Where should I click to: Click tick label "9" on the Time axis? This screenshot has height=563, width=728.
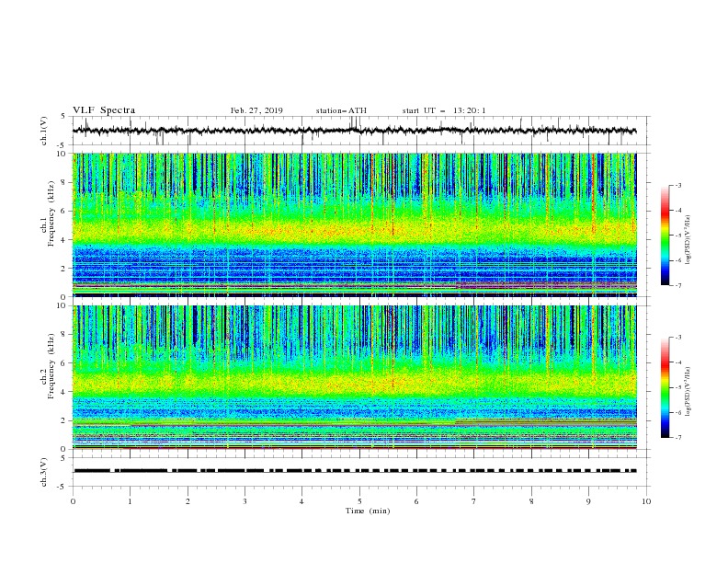[588, 501]
